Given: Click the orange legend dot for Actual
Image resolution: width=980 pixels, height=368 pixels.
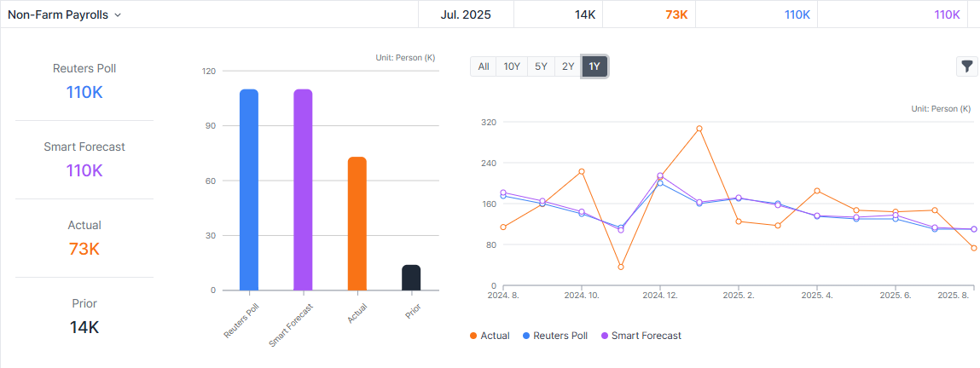Looking at the screenshot, I should [473, 336].
